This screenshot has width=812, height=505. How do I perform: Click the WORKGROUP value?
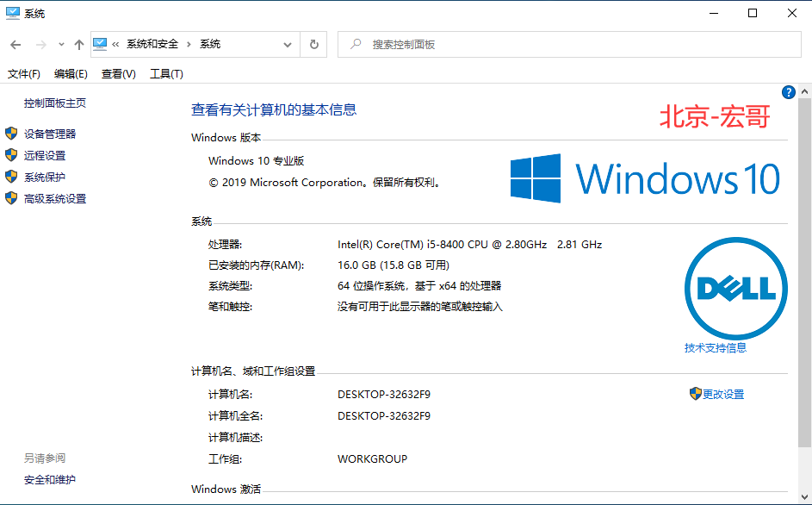coord(372,458)
